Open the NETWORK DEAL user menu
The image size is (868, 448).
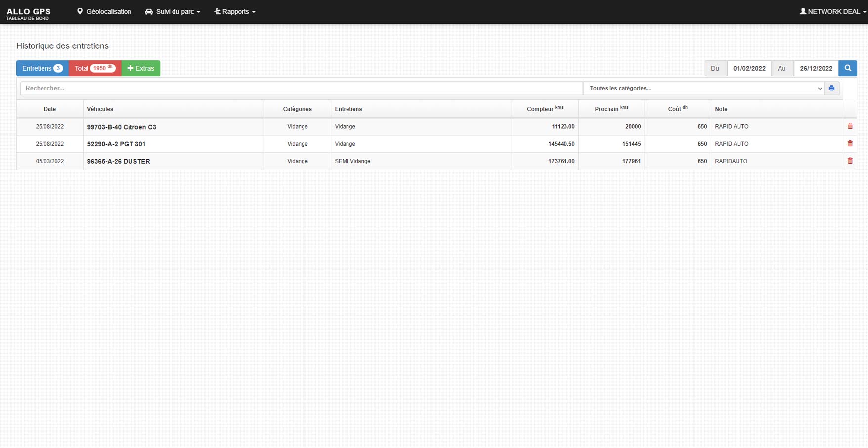coord(832,11)
